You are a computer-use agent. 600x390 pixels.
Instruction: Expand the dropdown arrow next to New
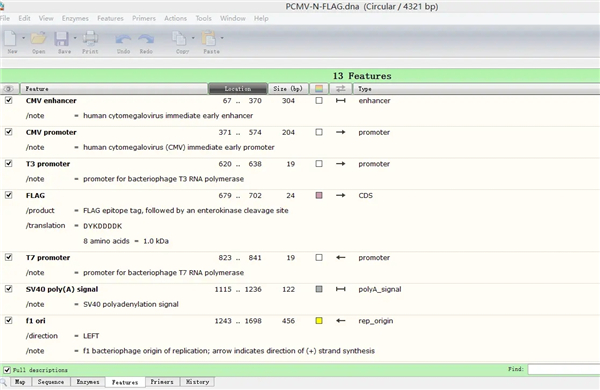click(x=23, y=38)
